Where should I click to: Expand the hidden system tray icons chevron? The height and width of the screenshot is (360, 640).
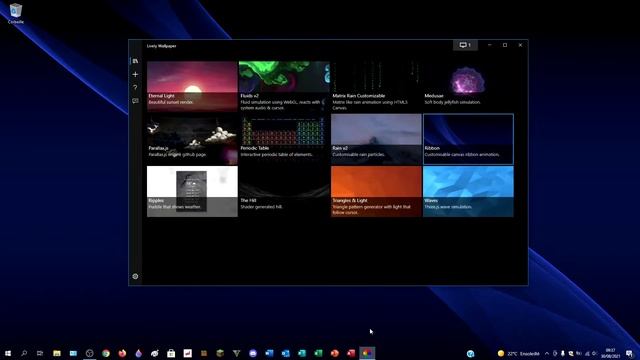point(547,353)
